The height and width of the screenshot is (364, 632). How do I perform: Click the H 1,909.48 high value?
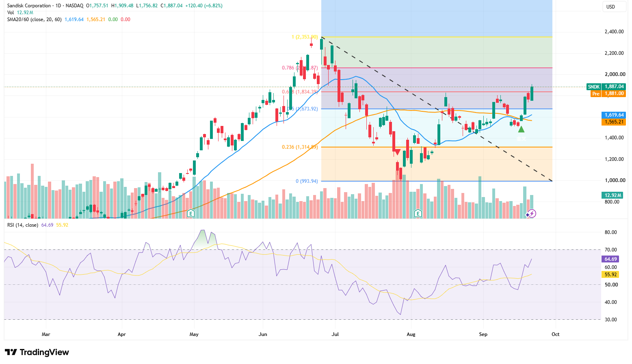coord(122,6)
